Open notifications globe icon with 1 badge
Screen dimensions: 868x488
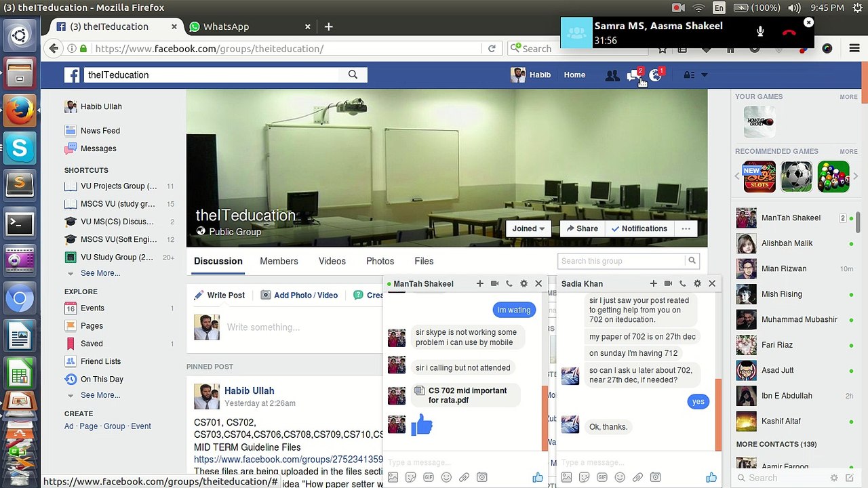(655, 75)
